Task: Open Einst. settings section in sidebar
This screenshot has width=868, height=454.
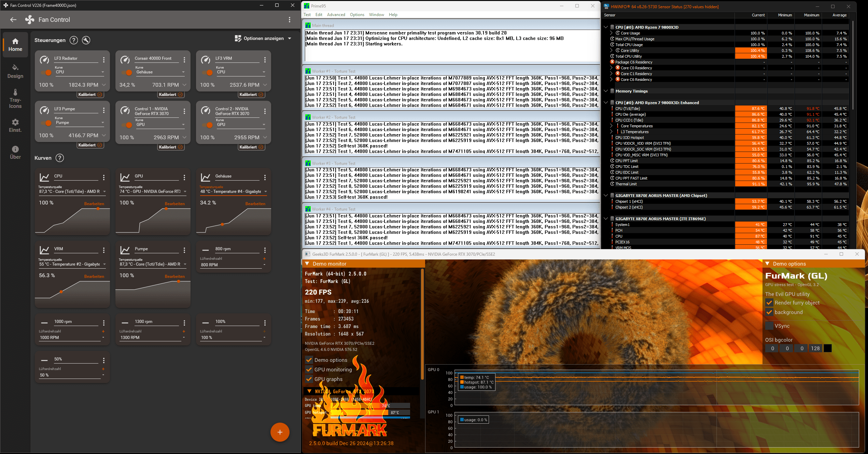Action: (x=15, y=126)
